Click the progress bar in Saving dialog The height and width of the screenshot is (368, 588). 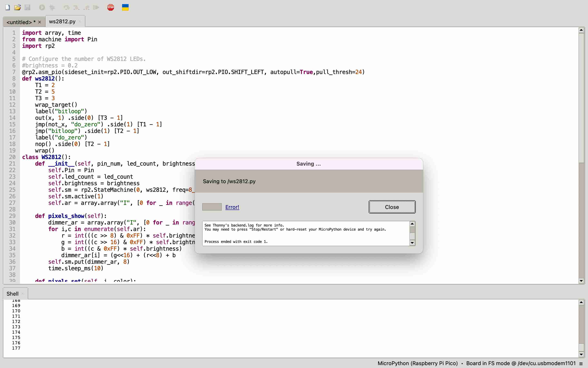click(x=212, y=207)
